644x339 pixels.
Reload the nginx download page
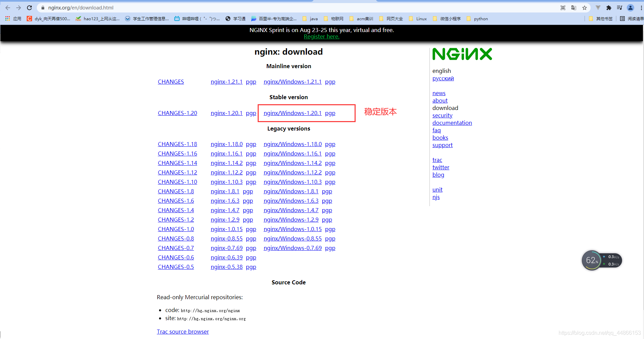pyautogui.click(x=29, y=7)
